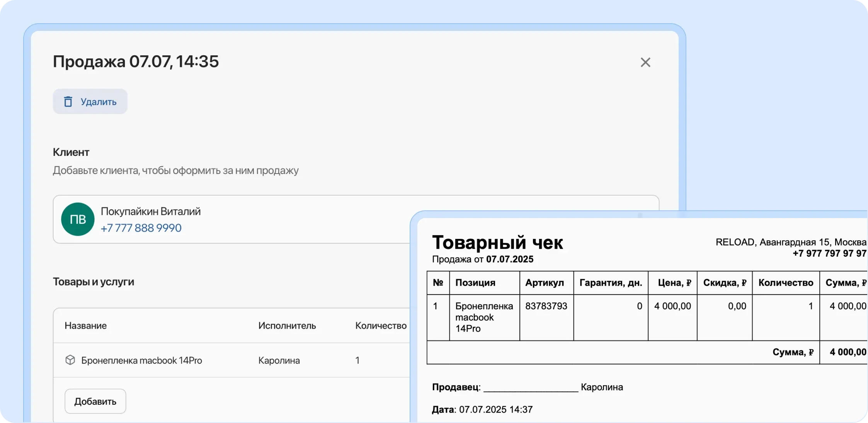This screenshot has height=423, width=868.
Task: Call the client number +7 777 888 9990
Action: coord(141,228)
